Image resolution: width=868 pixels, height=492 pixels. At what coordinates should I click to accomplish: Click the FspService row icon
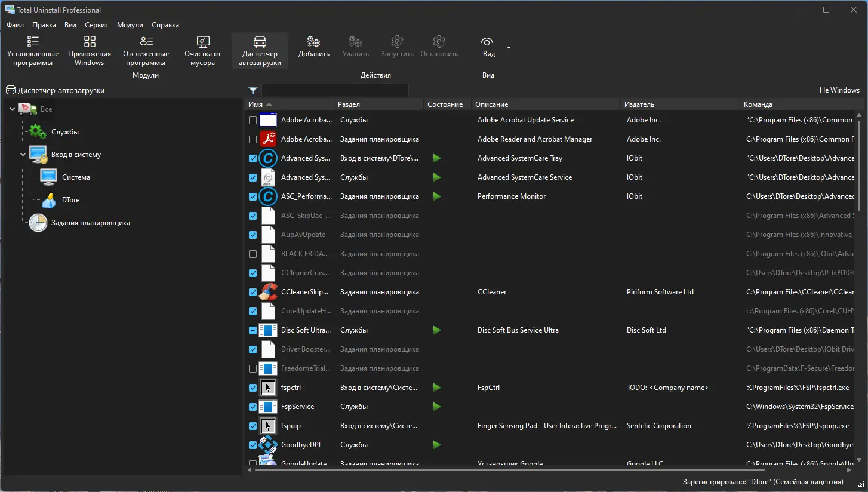268,407
